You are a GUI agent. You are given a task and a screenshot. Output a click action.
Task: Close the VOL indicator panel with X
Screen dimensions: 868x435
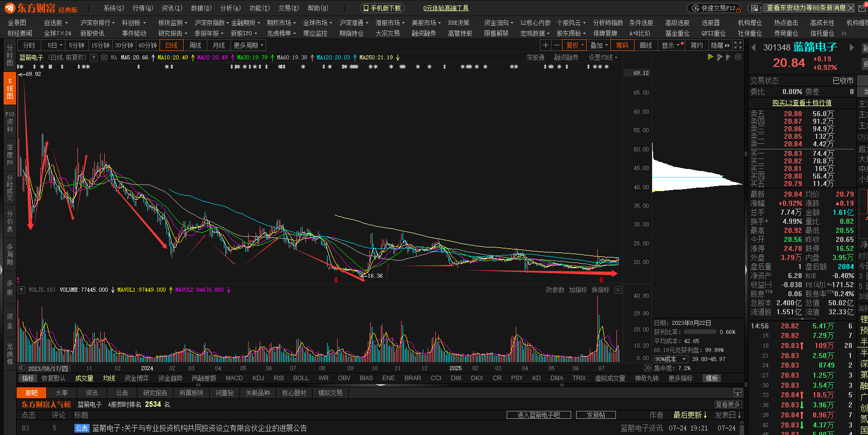click(x=618, y=290)
